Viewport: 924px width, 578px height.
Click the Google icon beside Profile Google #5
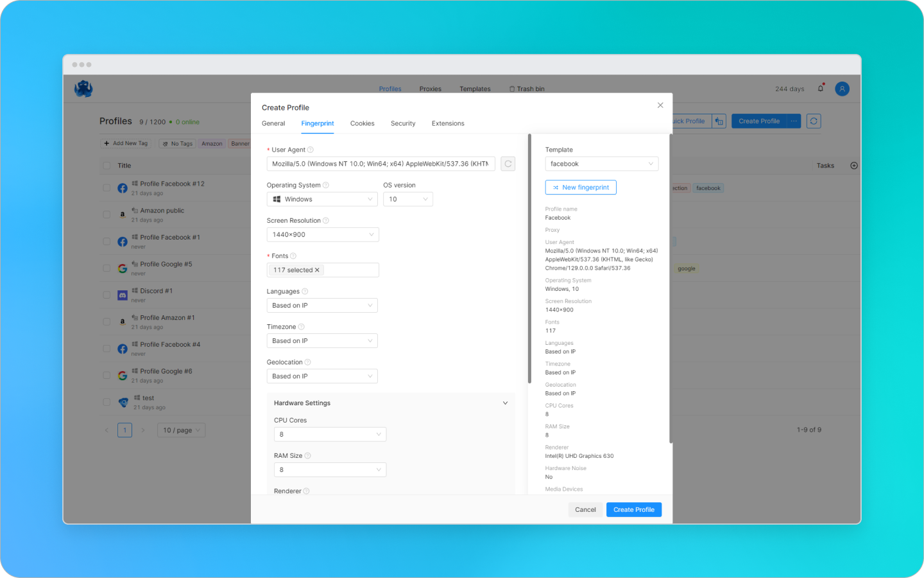[x=123, y=268]
